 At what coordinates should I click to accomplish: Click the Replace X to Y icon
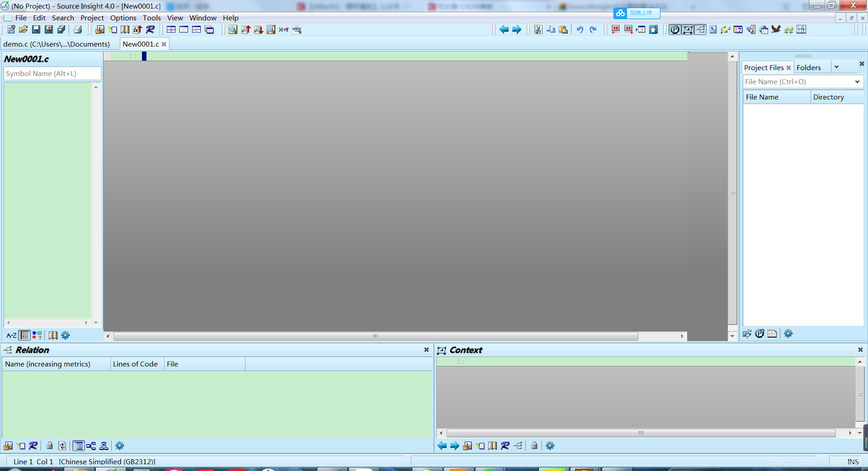point(284,29)
